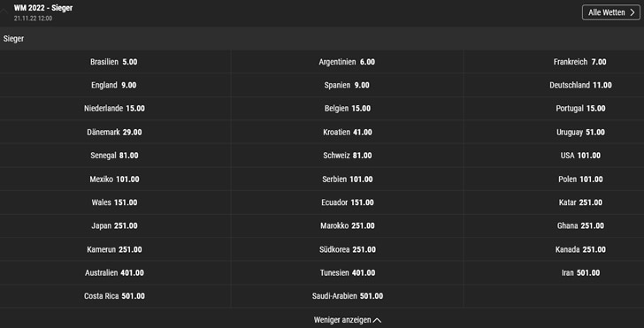Pick Iran odds 501.00

[x=554, y=272]
